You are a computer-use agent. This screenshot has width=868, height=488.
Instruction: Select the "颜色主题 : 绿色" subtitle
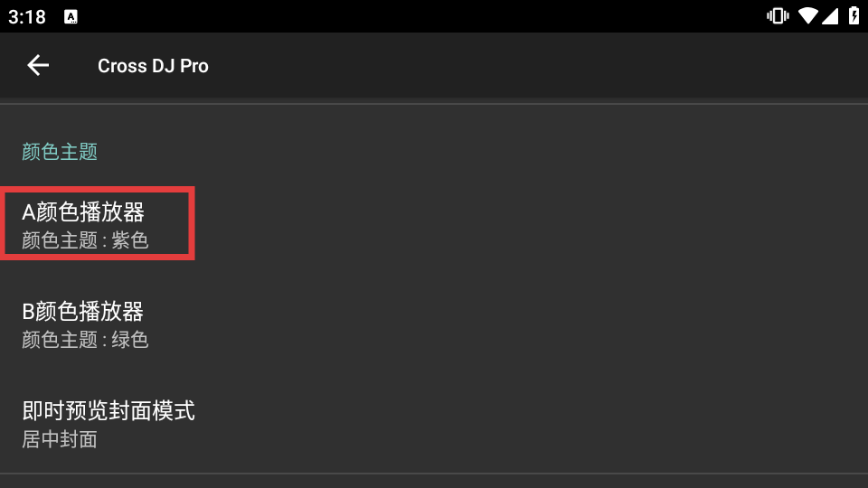[x=85, y=340]
